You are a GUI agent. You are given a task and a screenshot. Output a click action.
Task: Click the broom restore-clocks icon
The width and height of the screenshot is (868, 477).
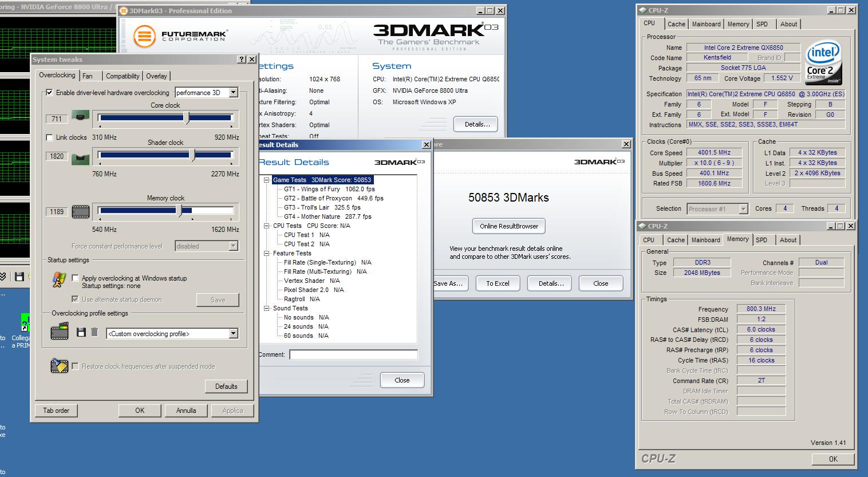pos(59,365)
